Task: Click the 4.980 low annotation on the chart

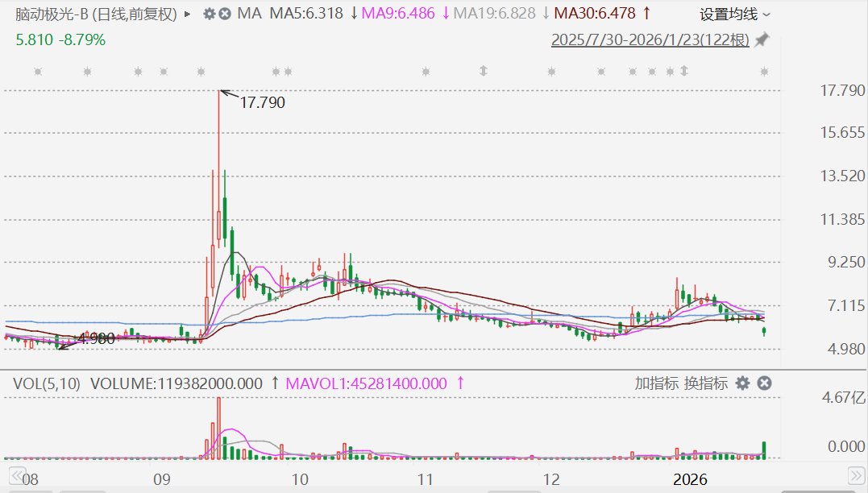Action: pyautogui.click(x=96, y=338)
